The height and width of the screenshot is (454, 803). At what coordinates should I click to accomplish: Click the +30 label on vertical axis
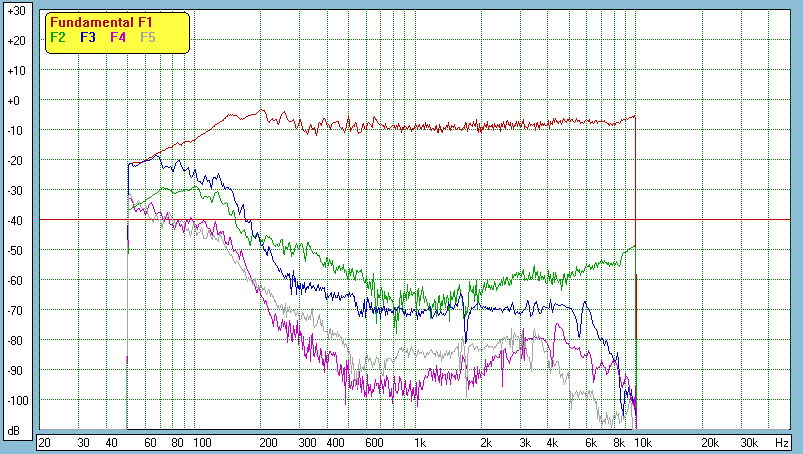(x=15, y=11)
